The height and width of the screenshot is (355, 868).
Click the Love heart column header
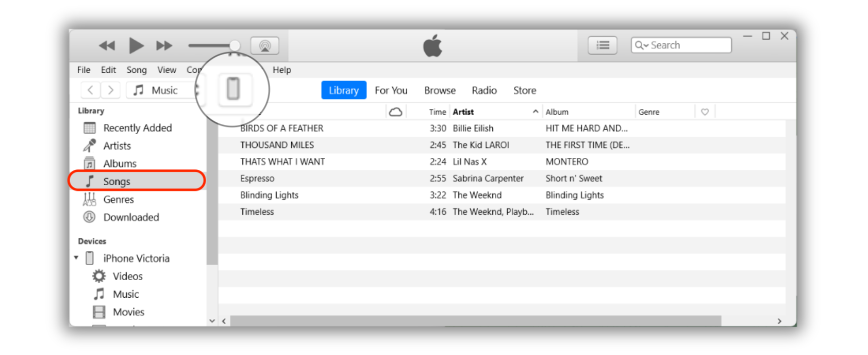pyautogui.click(x=705, y=112)
